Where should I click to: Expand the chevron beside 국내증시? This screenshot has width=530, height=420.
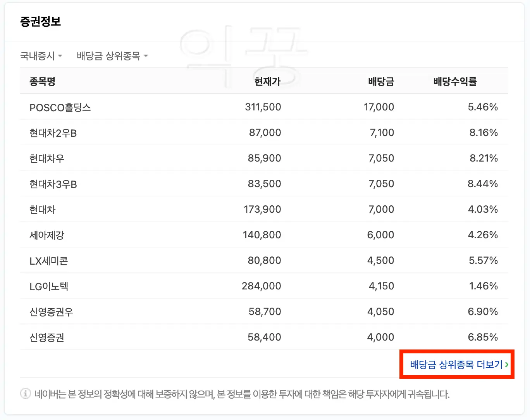pyautogui.click(x=60, y=56)
